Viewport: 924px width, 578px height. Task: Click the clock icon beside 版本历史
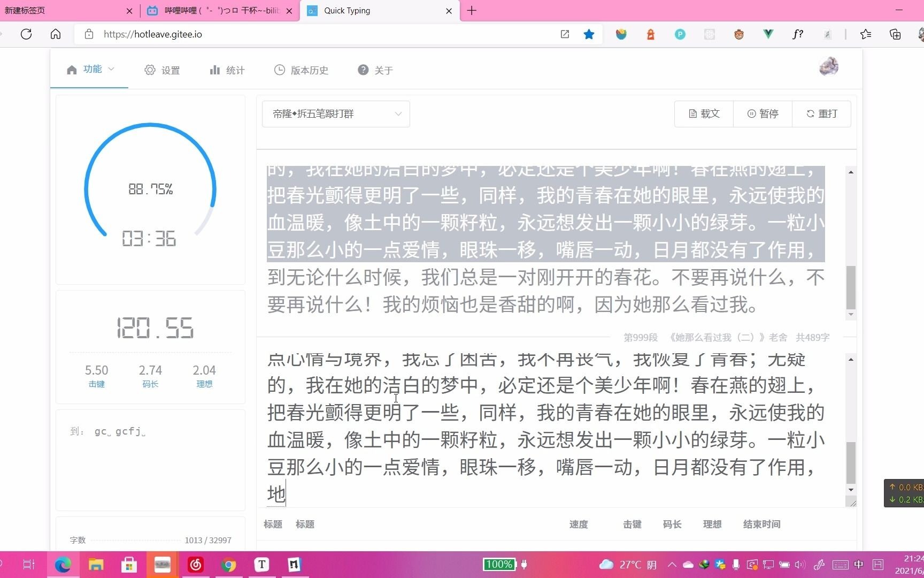pos(280,70)
